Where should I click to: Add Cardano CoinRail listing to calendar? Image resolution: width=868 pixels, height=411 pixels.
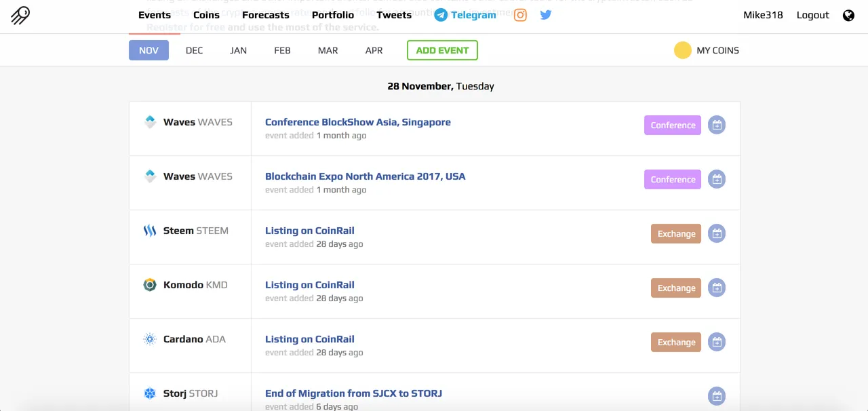click(x=717, y=342)
